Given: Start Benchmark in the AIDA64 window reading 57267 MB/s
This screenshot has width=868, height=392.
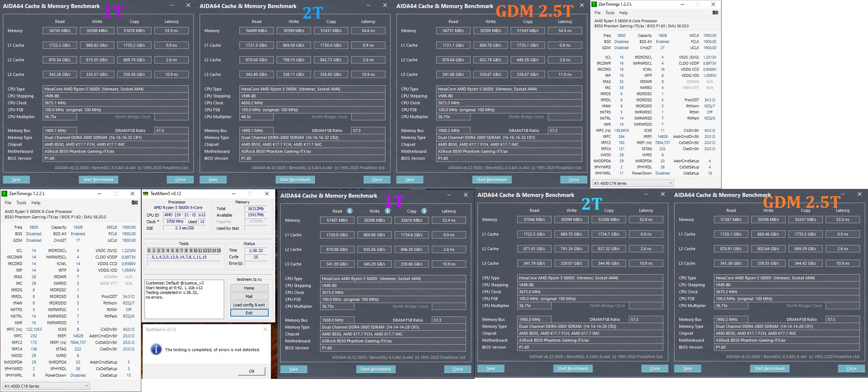Looking at the screenshot, I should tap(769, 368).
